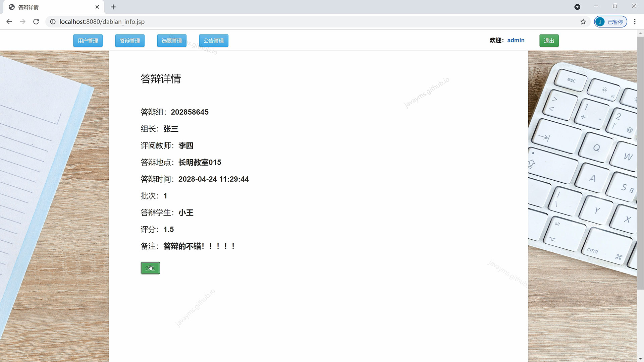
Task: Open the Chrome three-dot menu
Action: coord(635,21)
